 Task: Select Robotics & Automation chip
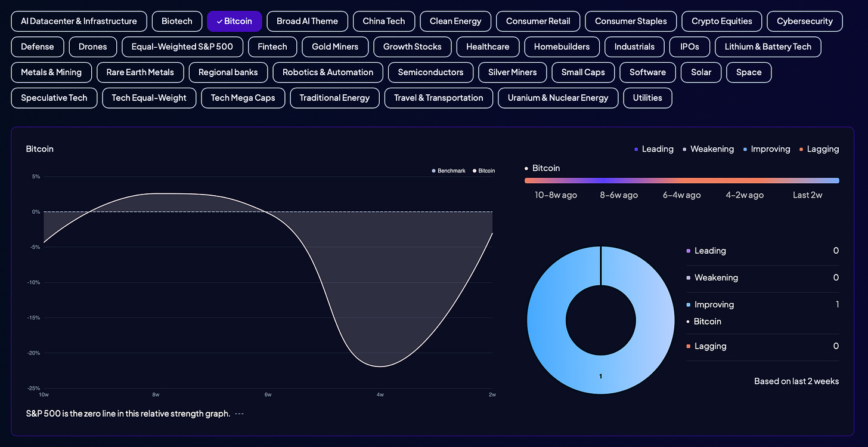tap(328, 72)
